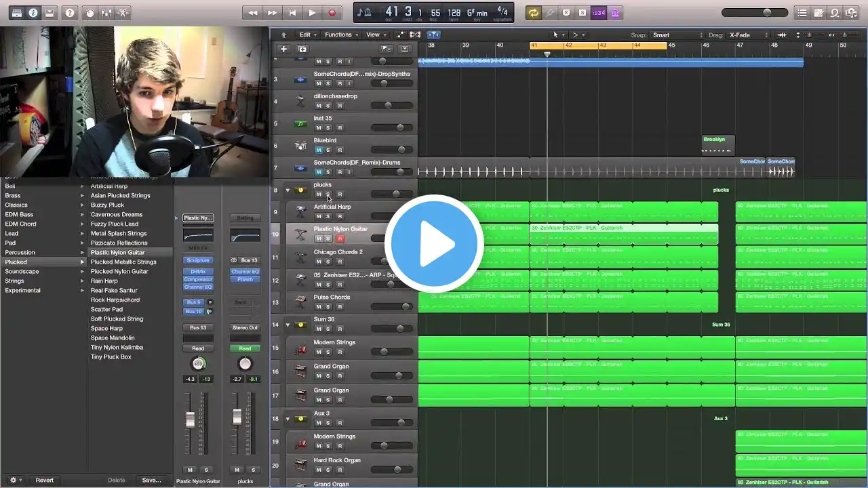Toggle the metronome click button
Screen dimensions: 868x488
[615, 13]
